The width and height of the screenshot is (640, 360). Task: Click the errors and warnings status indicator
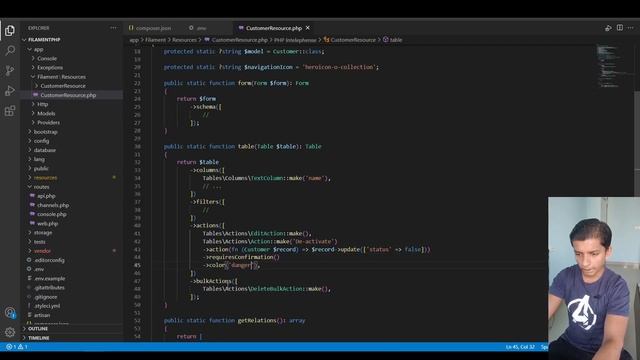(17, 347)
